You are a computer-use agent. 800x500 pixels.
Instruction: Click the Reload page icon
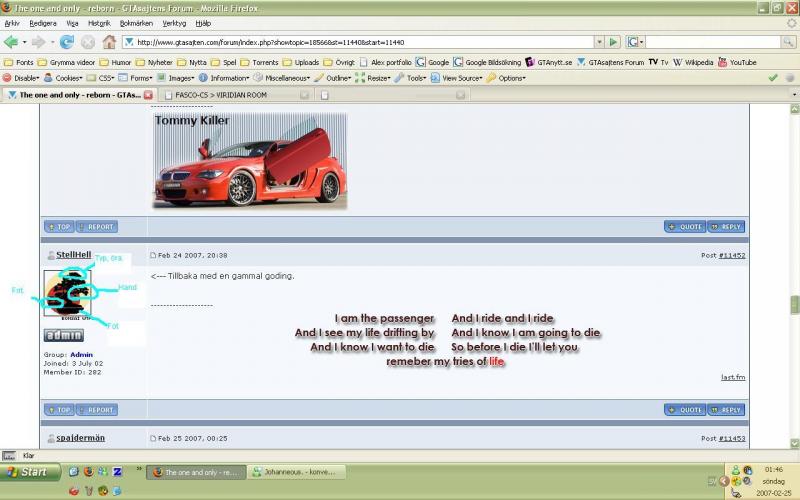(x=67, y=42)
